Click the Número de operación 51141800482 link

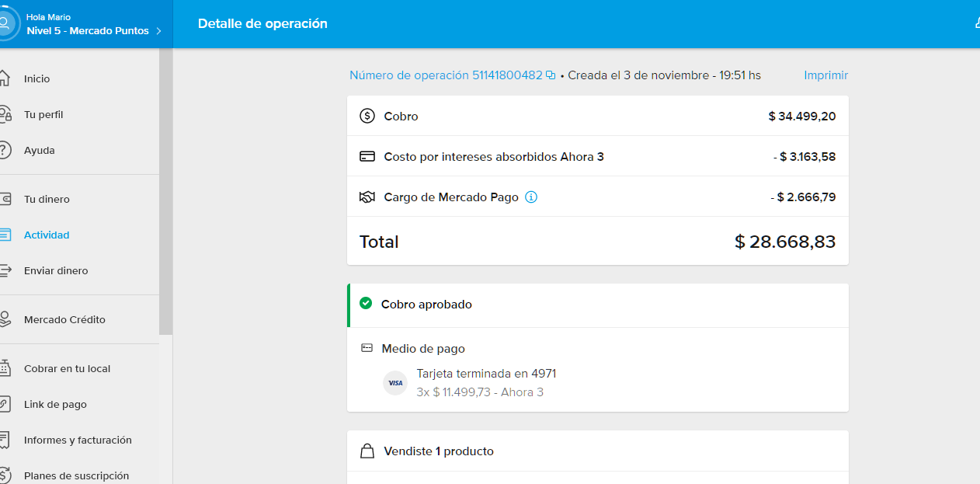(446, 75)
